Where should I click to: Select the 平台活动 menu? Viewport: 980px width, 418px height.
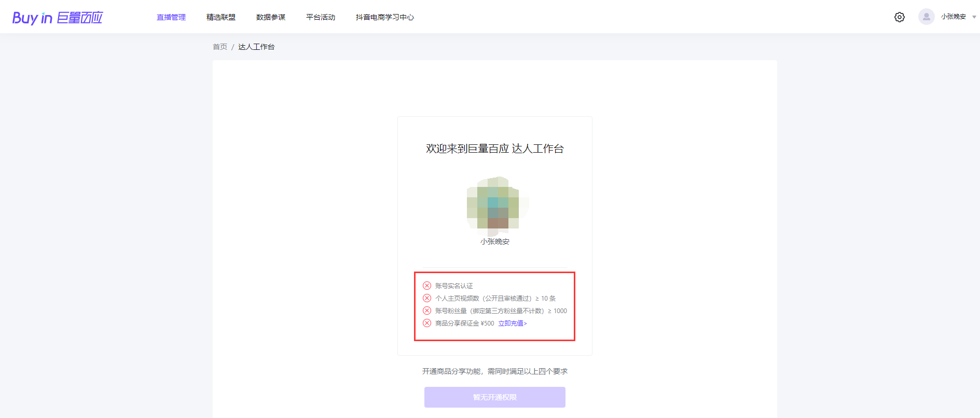point(321,17)
